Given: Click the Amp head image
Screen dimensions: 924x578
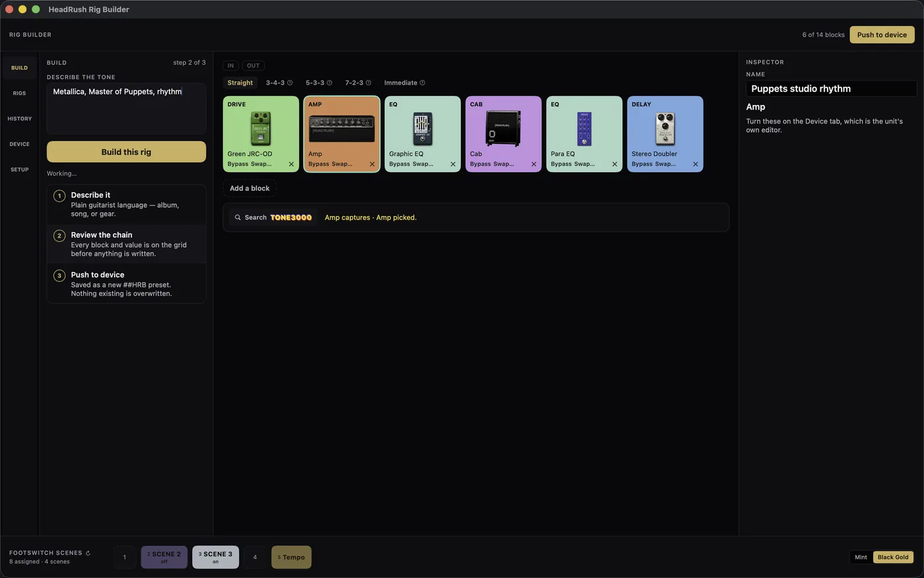Looking at the screenshot, I should [x=342, y=129].
